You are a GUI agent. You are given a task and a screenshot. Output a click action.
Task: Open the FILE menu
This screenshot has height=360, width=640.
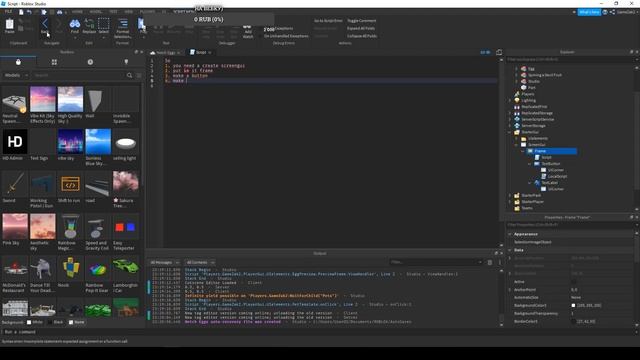tap(8, 12)
